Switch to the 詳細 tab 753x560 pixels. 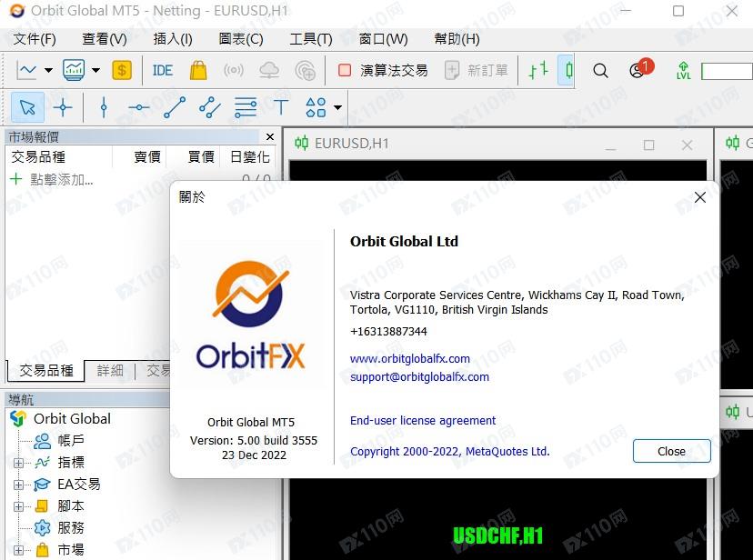110,371
